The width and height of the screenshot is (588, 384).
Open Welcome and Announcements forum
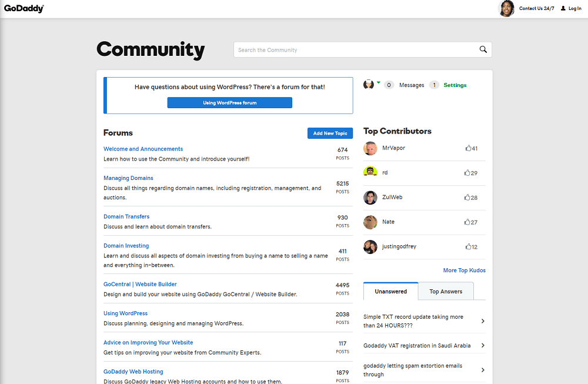[143, 149]
